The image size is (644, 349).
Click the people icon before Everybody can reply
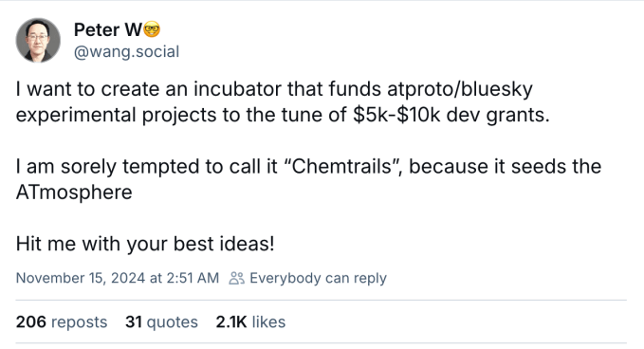click(236, 279)
